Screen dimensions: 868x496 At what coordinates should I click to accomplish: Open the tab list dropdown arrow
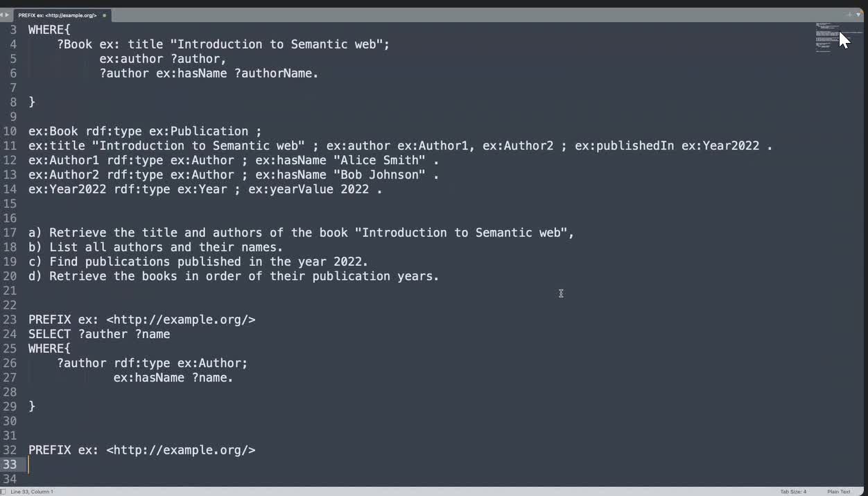860,15
